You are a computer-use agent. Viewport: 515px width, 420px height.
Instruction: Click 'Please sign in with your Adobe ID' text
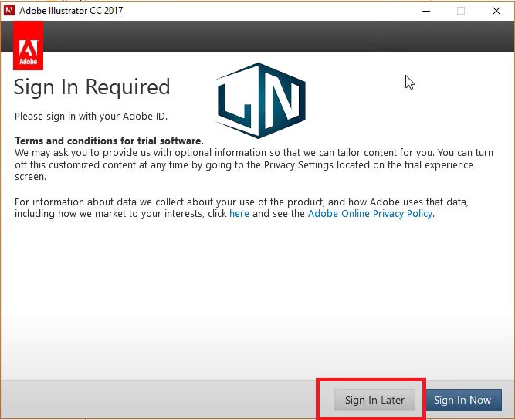[91, 117]
